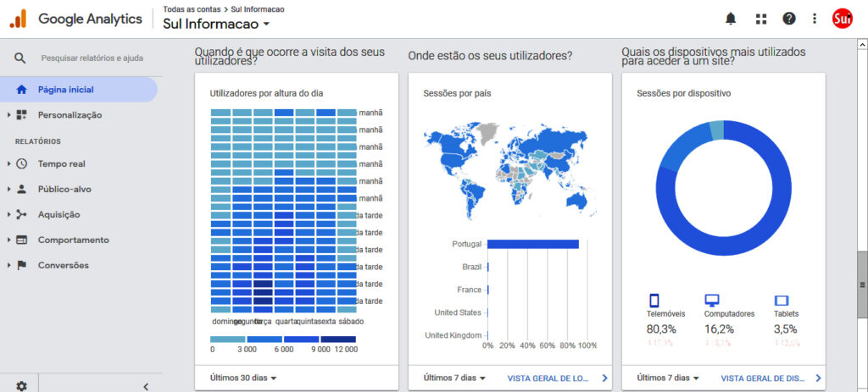Click the Google Analytics title text

(x=90, y=19)
